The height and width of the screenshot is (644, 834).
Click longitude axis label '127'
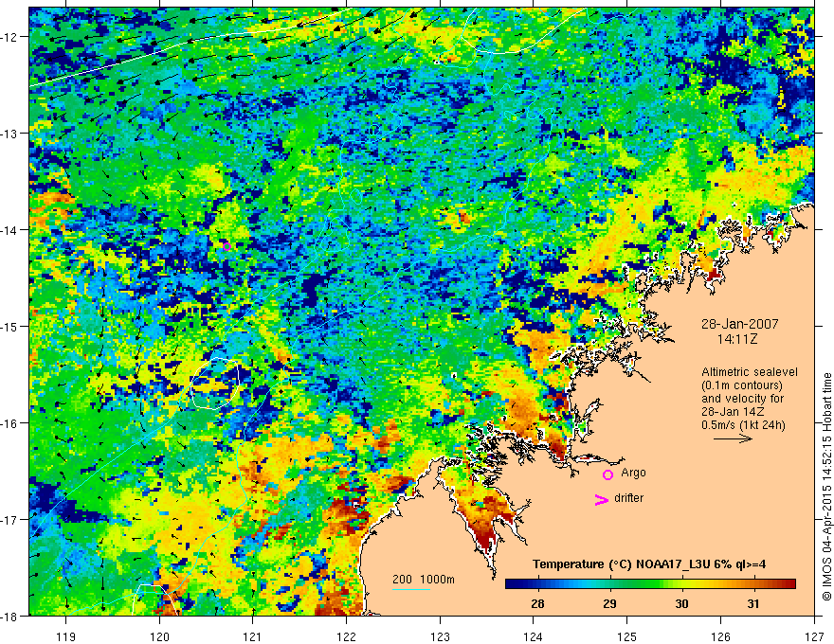tap(814, 636)
